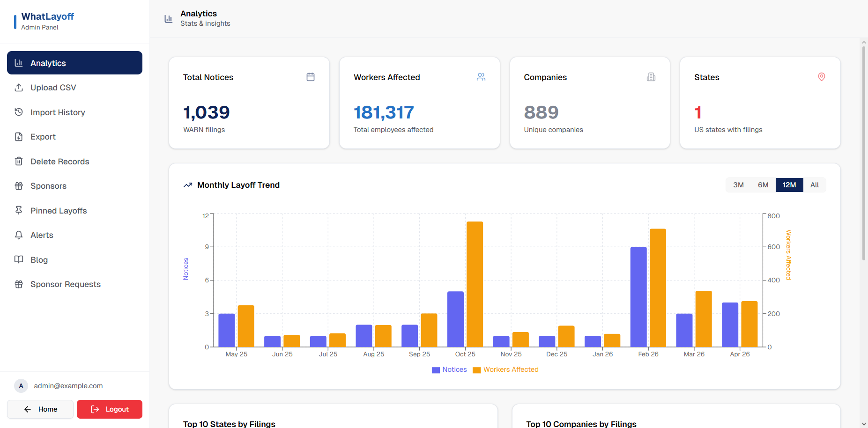Open the Analytics menu item
Viewport: 868px width, 428px height.
coord(74,63)
